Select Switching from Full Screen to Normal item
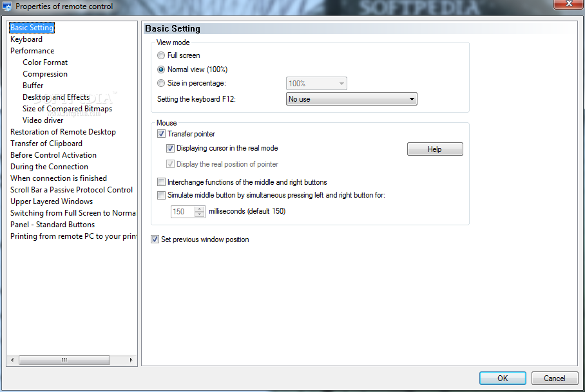Viewport: 585px width, 392px height. (x=73, y=212)
